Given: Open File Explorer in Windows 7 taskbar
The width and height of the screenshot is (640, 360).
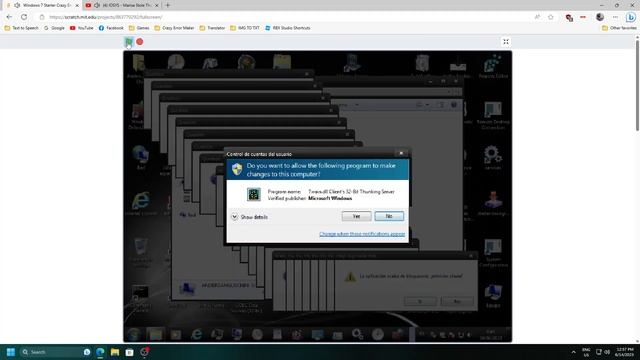Looking at the screenshot, I should [x=156, y=334].
